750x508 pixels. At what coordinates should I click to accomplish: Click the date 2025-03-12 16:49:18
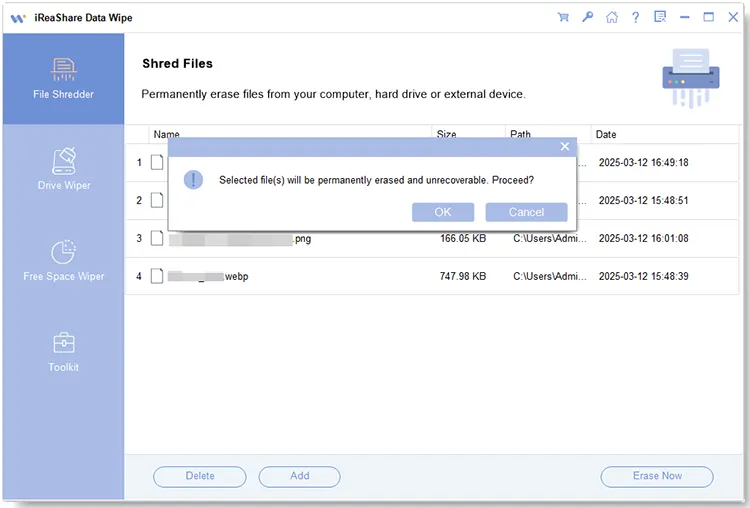pos(643,163)
